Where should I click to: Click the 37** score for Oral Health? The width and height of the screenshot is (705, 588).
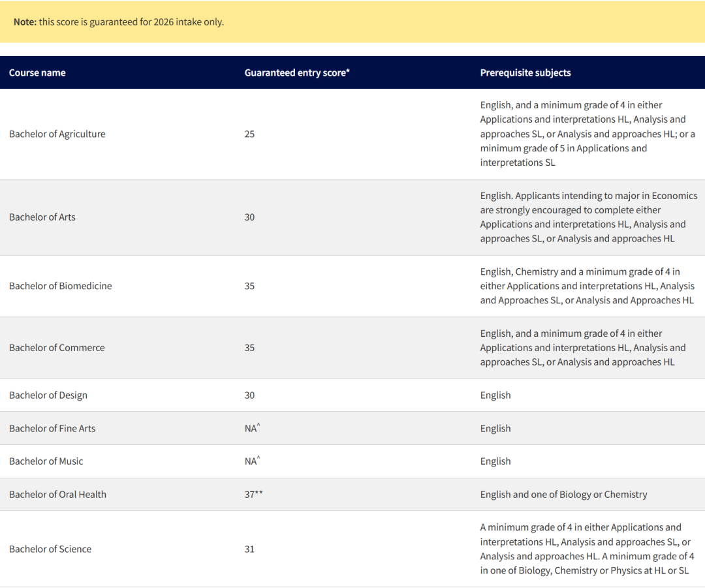(x=253, y=495)
